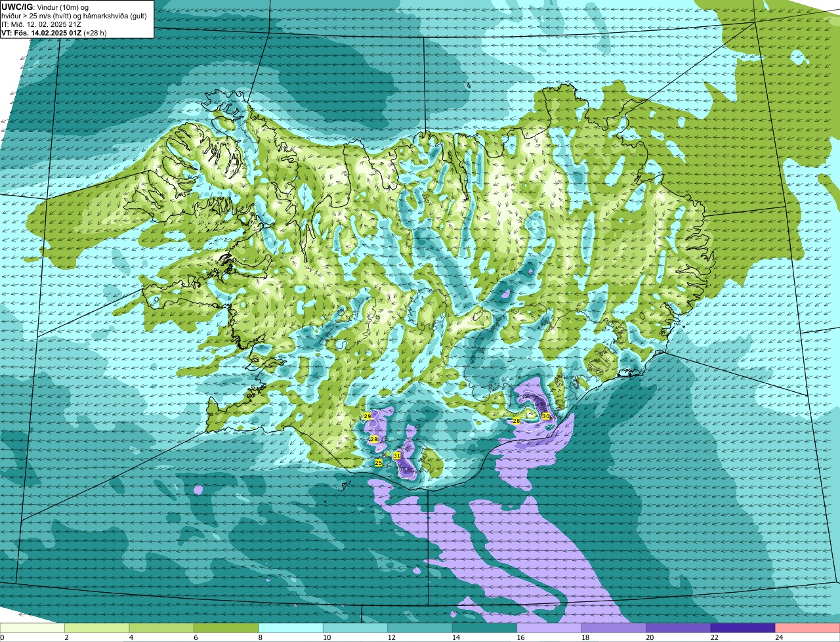Click the legend tick label "12"
This screenshot has height=642, width=840.
pyautogui.click(x=391, y=637)
